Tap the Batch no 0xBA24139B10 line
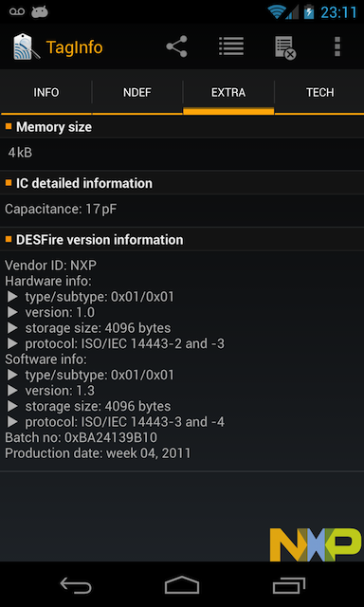This screenshot has height=607, width=364. click(81, 437)
